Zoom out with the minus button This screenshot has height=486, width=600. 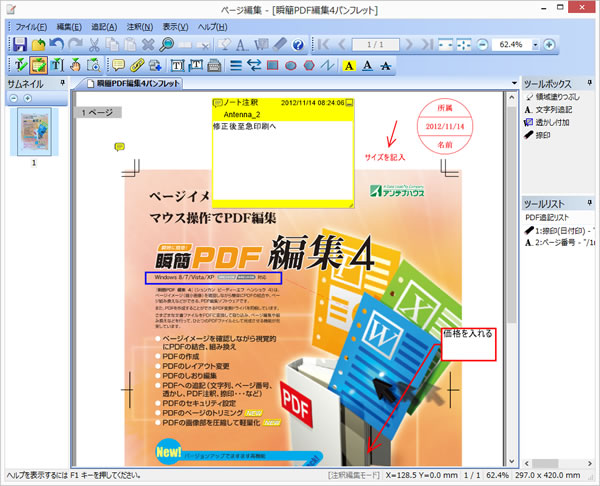(x=482, y=45)
